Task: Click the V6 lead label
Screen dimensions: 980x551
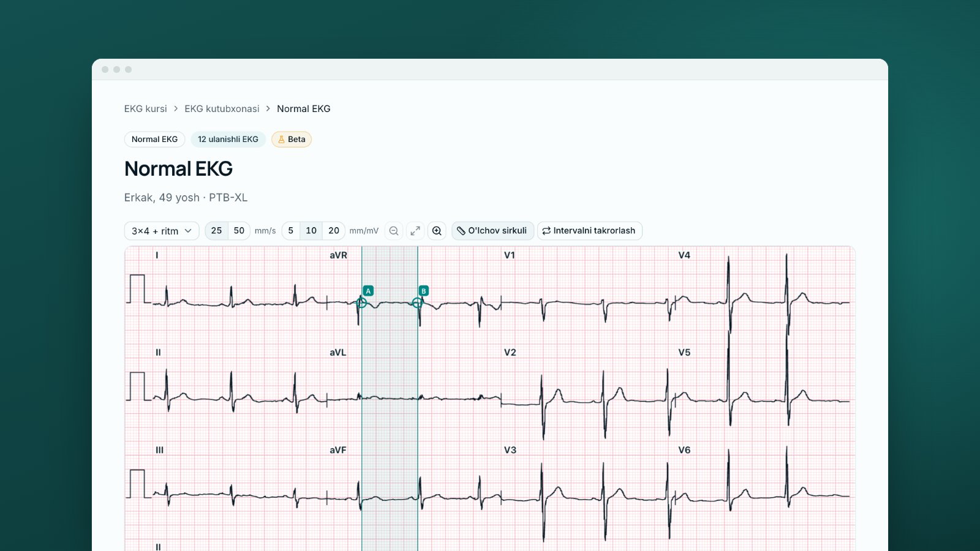Action: pos(684,450)
